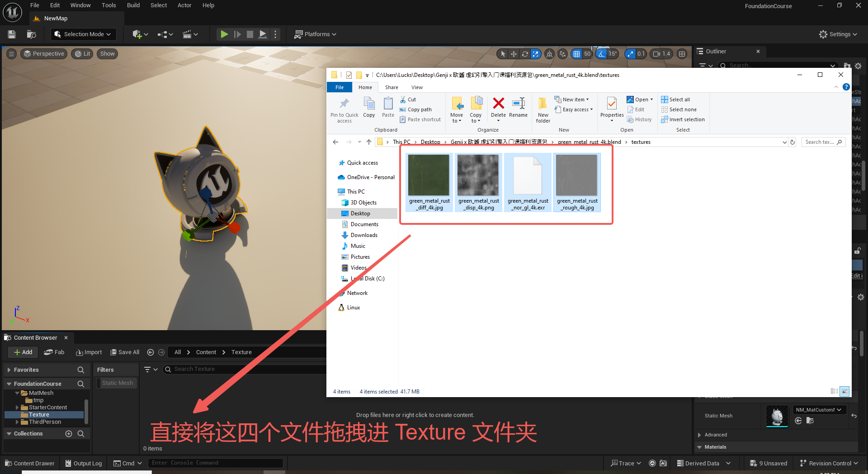The image size is (868, 474).
Task: Click the Properties icon in Explorer ribbon
Action: coord(612,104)
